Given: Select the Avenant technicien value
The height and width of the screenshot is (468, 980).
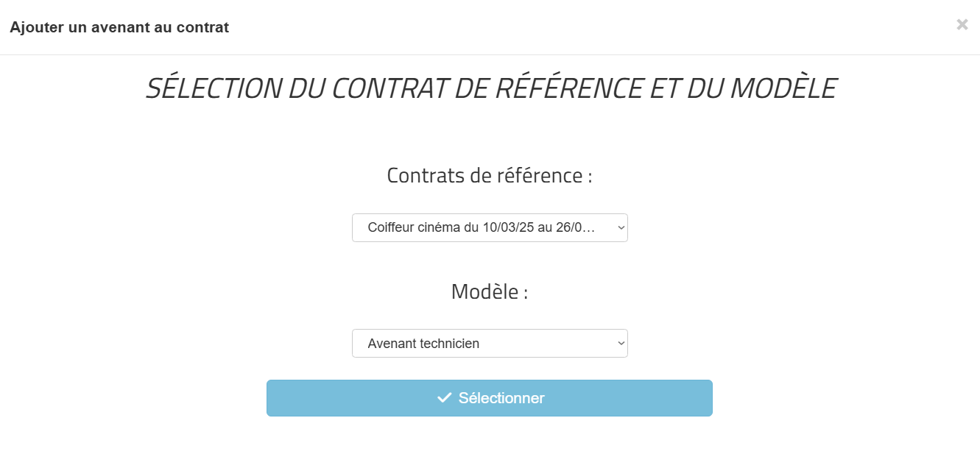Looking at the screenshot, I should pos(423,344).
